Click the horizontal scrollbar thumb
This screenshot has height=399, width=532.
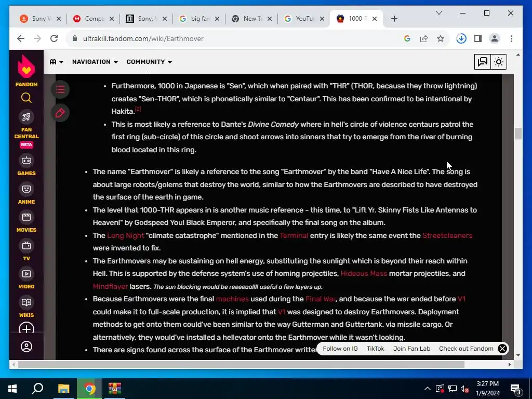pyautogui.click(x=241, y=364)
